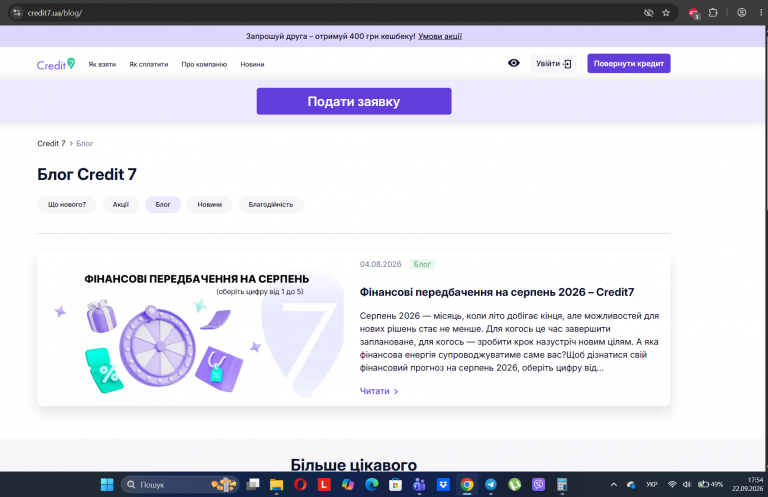This screenshot has width=768, height=497.
Task: Click the Увійти login button
Action: 553,64
